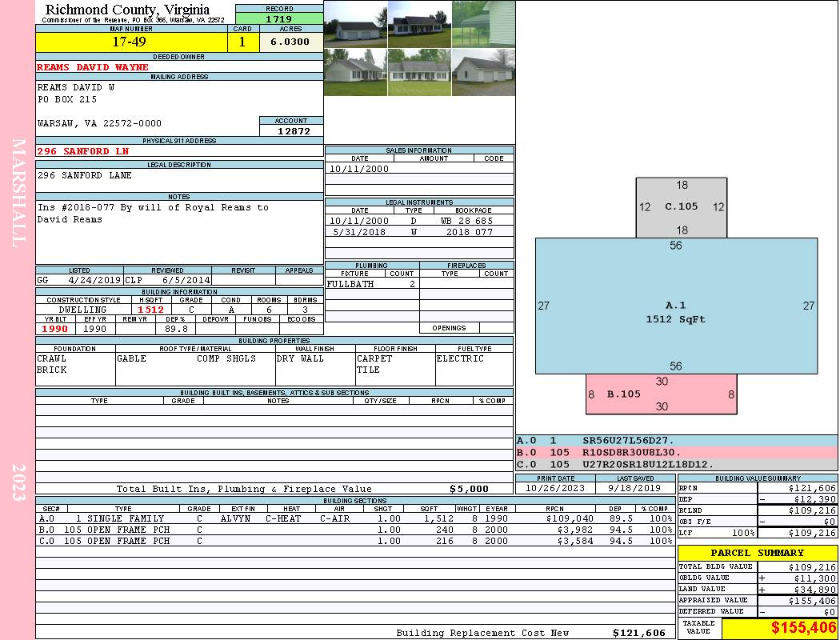Click the total bldg value $109,216
840x640 pixels.
coord(812,566)
